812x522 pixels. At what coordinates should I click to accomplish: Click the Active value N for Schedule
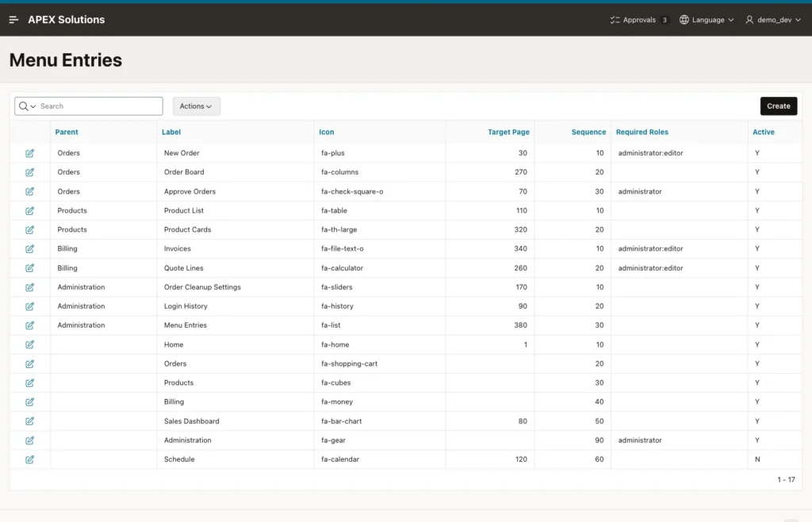[757, 459]
